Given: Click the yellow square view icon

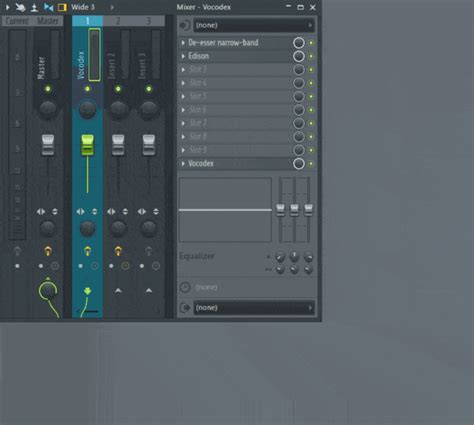Looking at the screenshot, I should click(62, 7).
